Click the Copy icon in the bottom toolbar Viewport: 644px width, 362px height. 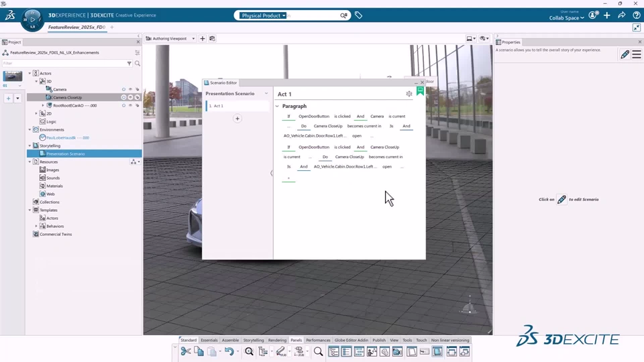[199, 351]
